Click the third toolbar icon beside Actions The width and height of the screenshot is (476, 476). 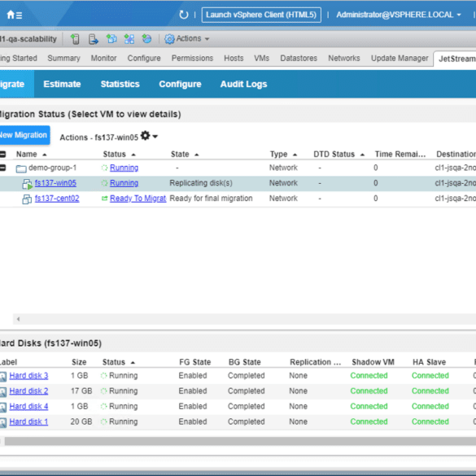111,38
